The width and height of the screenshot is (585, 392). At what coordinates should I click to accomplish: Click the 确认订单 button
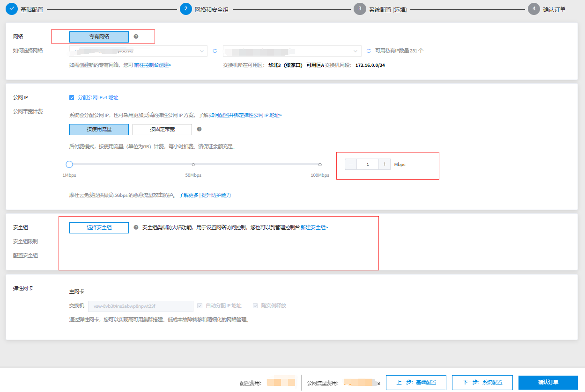tap(548, 382)
